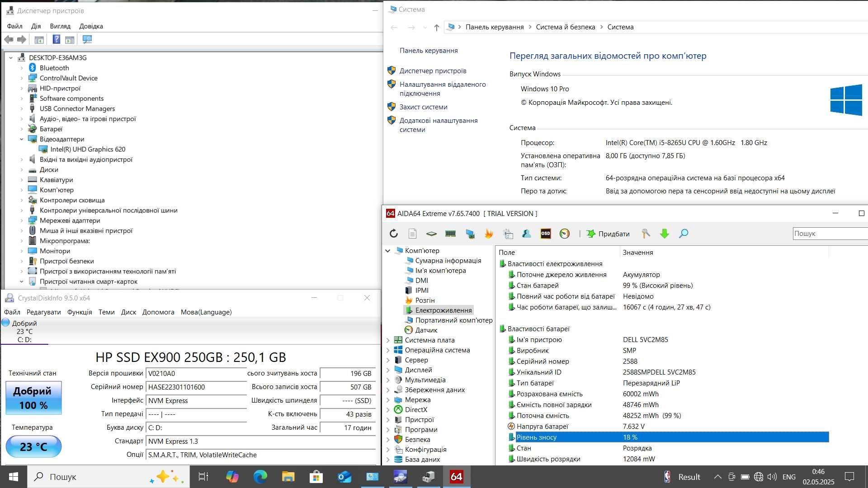Select the Intel(R) UHD Graphics 620 device
The width and height of the screenshot is (868, 488).
(88, 150)
